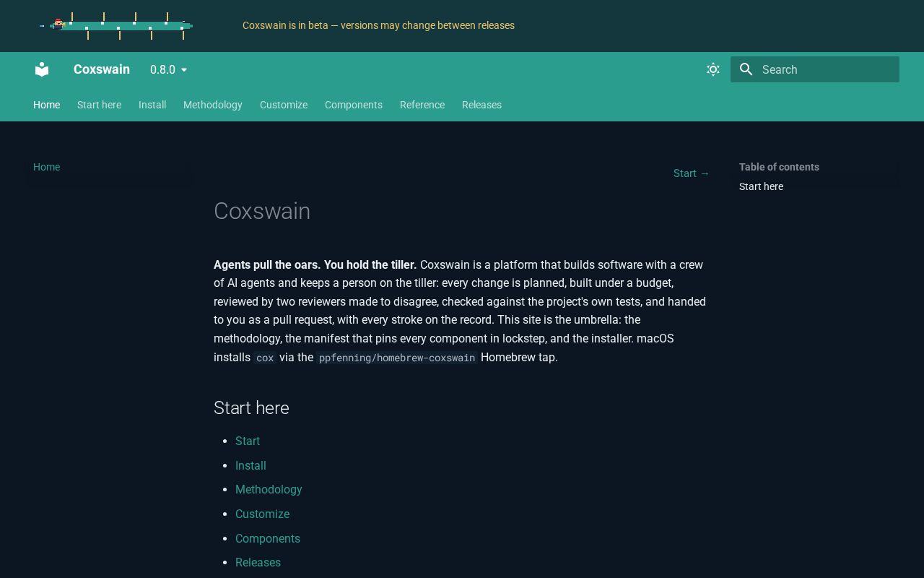
Task: Click the 'Start here' section heading
Action: 251,407
